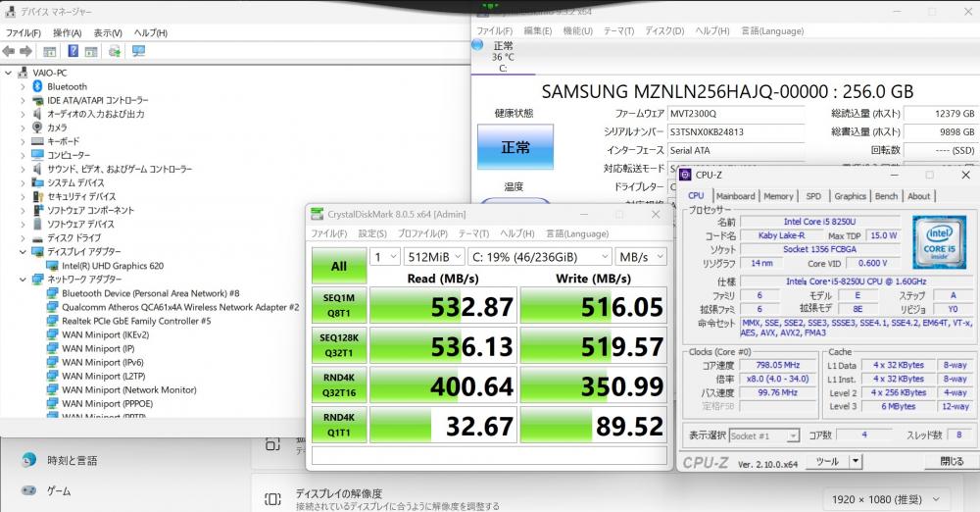
Task: Click the 閉じる button in CPU-Z
Action: tap(952, 461)
